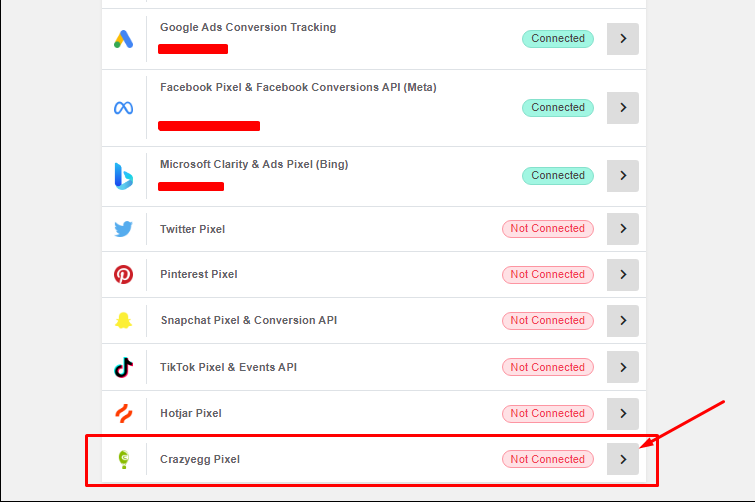The width and height of the screenshot is (755, 502).
Task: Click Not Connected badge for Hotjar Pixel
Action: [547, 413]
